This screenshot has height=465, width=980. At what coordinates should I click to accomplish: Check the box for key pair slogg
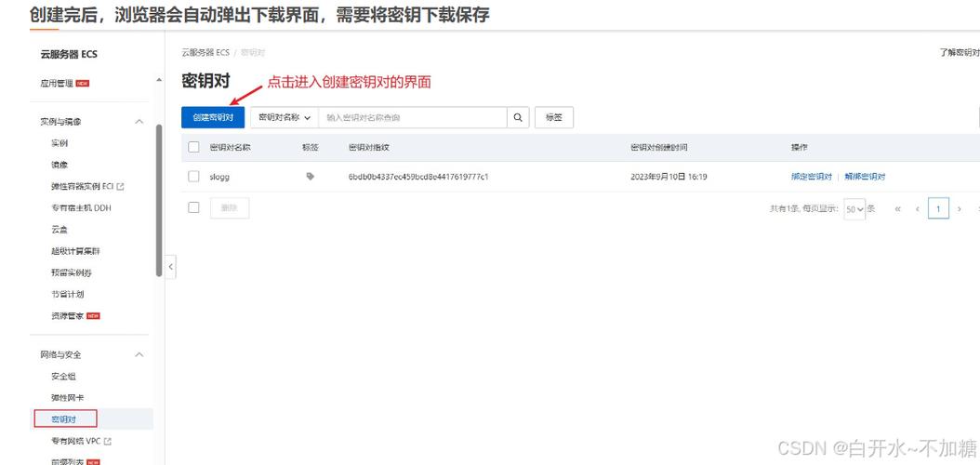[x=193, y=177]
